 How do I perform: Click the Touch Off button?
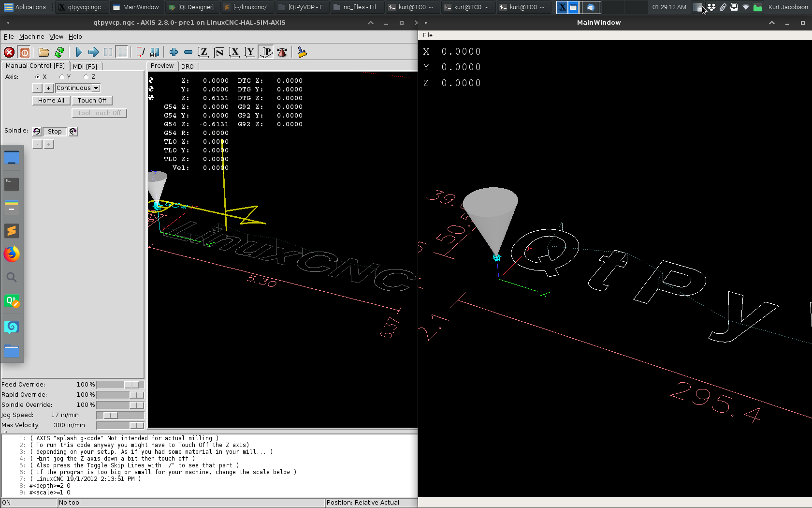[x=92, y=101]
